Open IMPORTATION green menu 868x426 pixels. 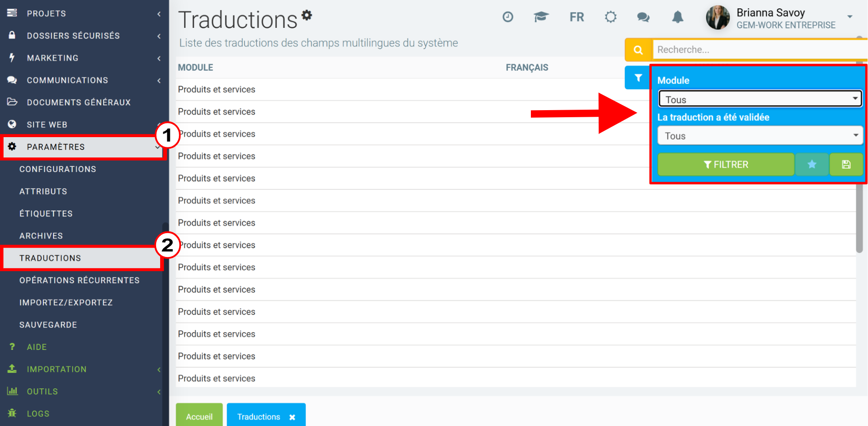pyautogui.click(x=57, y=369)
